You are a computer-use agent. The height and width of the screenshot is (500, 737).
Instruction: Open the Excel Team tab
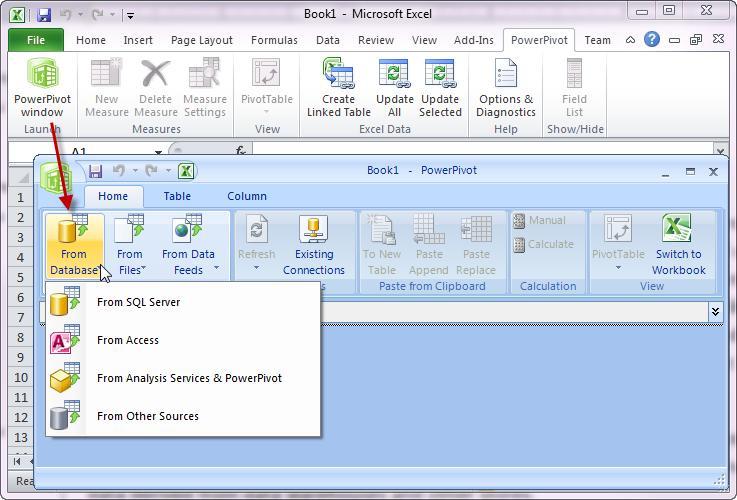click(x=597, y=40)
